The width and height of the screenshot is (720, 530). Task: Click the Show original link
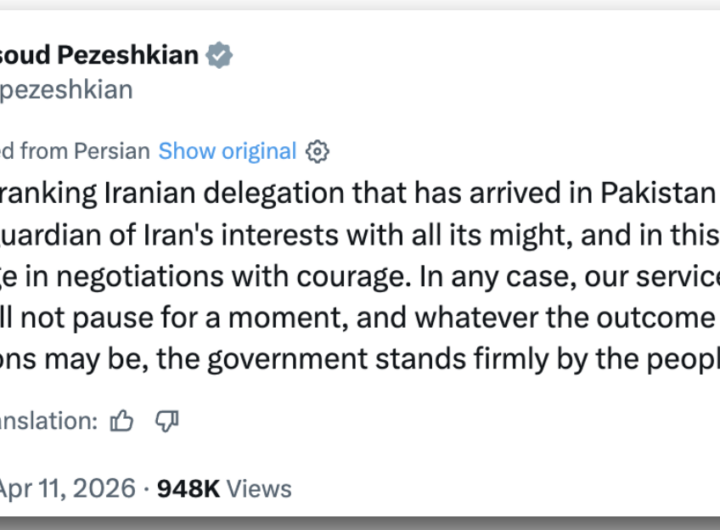coord(227,152)
